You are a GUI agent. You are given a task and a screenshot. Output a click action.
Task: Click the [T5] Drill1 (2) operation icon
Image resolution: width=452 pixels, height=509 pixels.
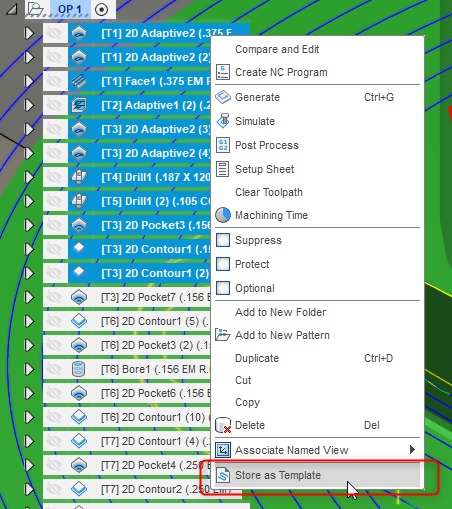coord(79,201)
